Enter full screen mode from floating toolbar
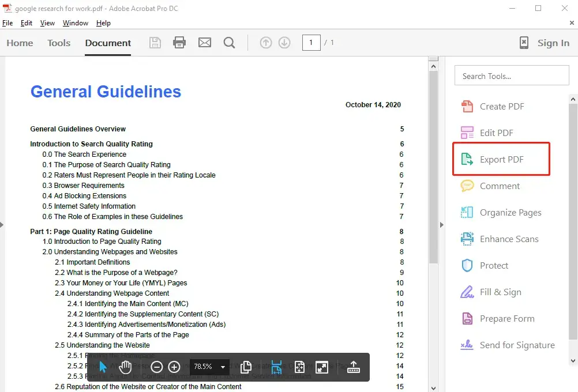This screenshot has width=578, height=392. [x=322, y=367]
